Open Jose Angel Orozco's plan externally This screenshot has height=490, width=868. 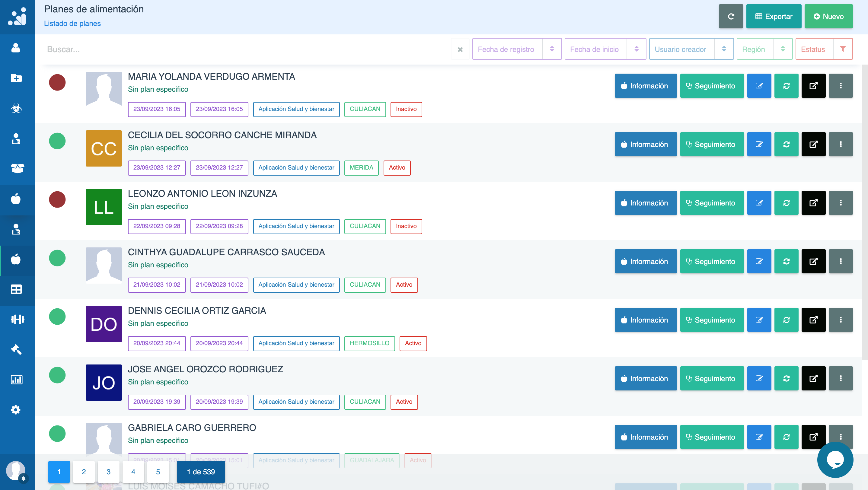point(813,379)
